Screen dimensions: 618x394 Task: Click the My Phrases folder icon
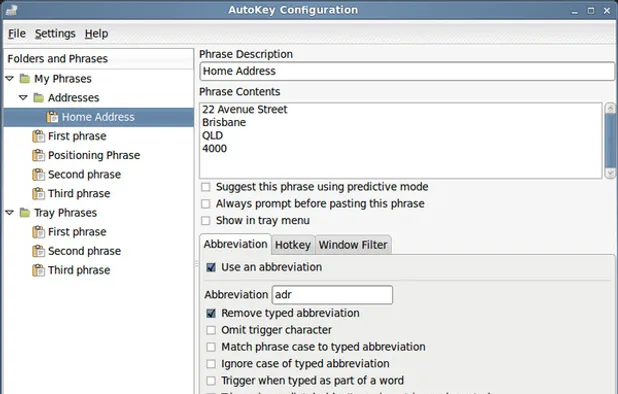(25, 79)
